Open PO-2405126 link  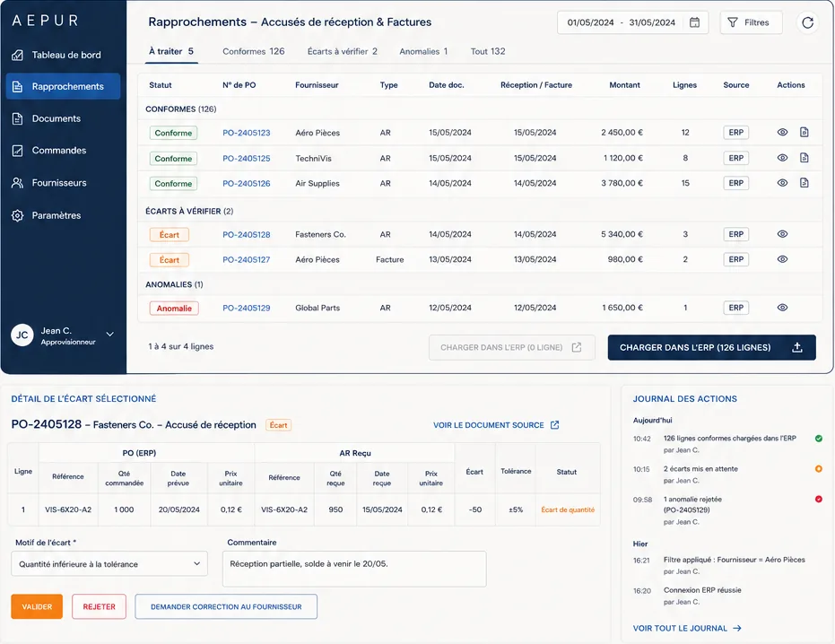tap(246, 183)
